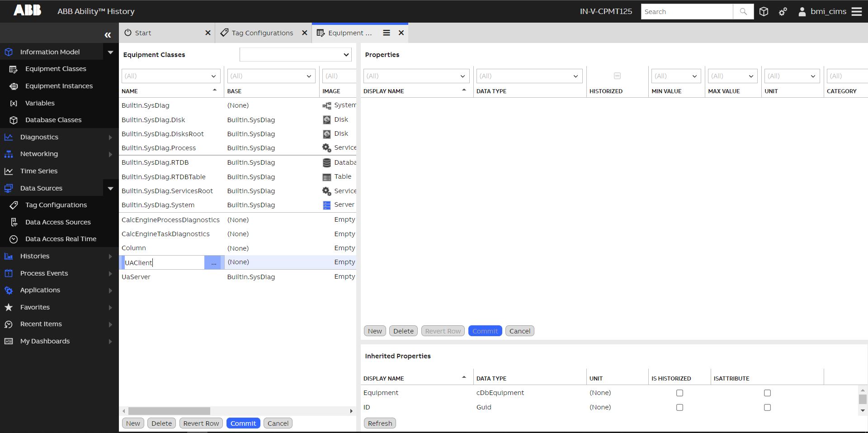The image size is (868, 433).
Task: Close the Start tab
Action: 208,33
